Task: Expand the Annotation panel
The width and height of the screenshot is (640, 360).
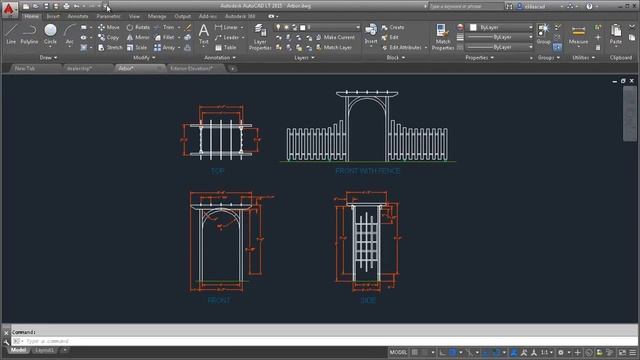Action: [220, 58]
